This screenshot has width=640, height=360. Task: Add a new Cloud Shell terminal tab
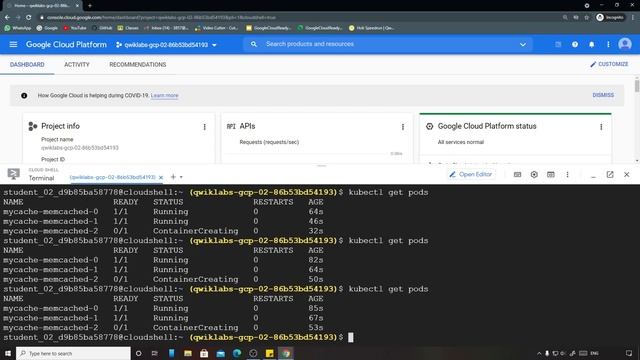[x=173, y=177]
